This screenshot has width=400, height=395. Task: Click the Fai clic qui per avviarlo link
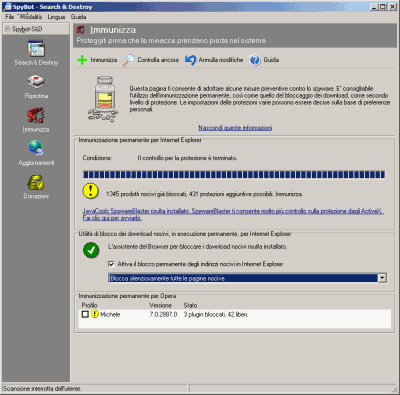coord(112,218)
